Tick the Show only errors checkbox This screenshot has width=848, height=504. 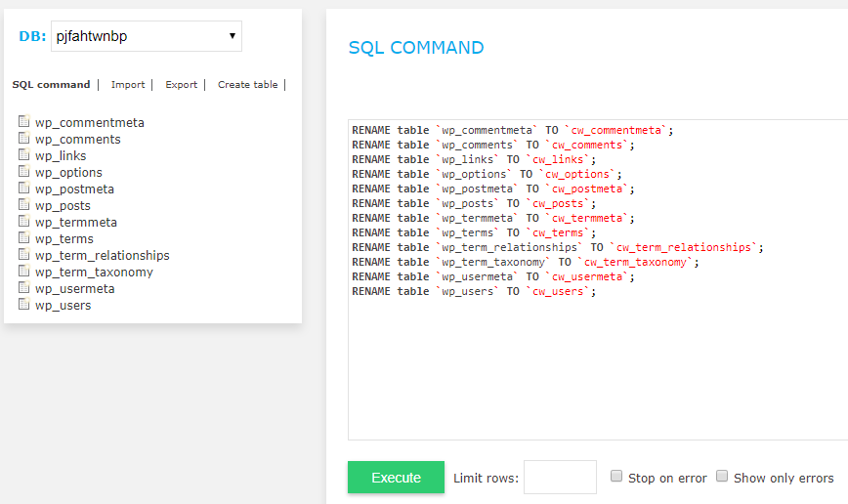click(721, 476)
